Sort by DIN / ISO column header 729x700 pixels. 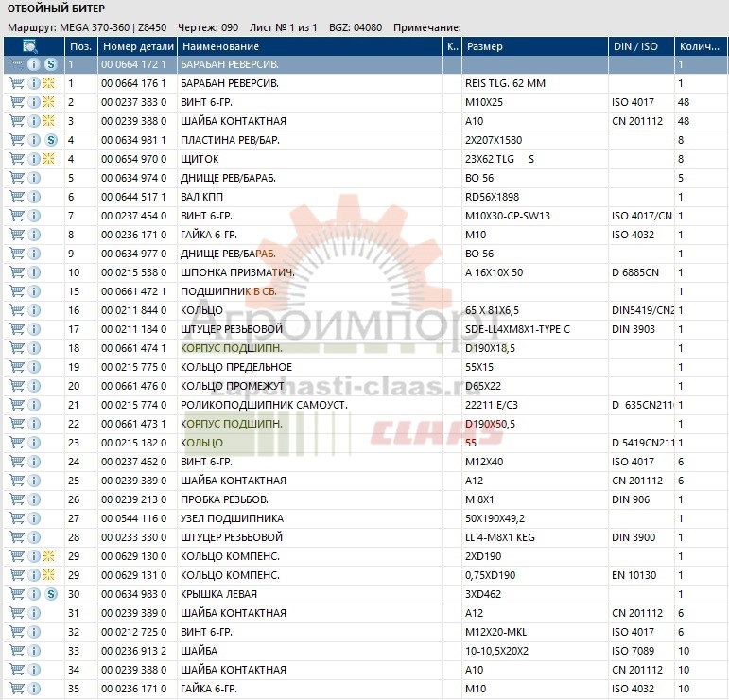pos(642,46)
